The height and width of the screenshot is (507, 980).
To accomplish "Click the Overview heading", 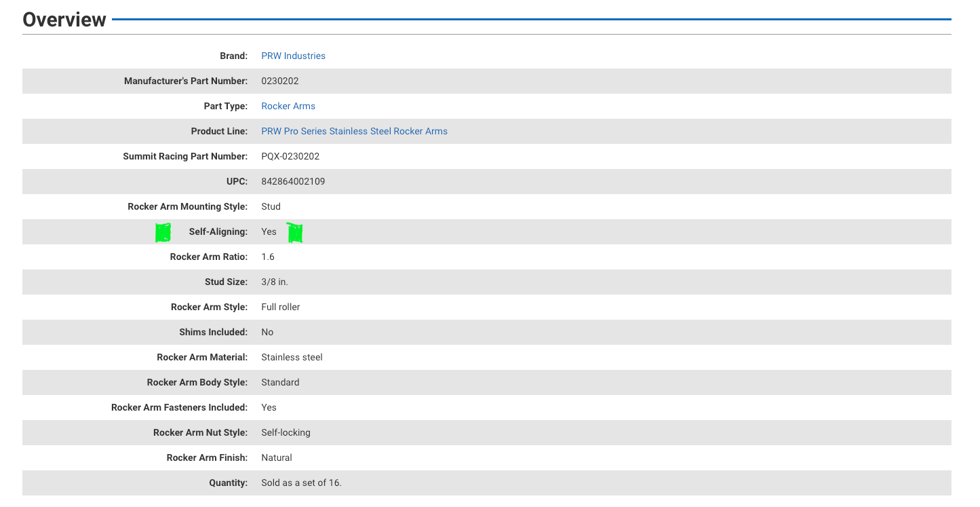I will pyautogui.click(x=64, y=20).
